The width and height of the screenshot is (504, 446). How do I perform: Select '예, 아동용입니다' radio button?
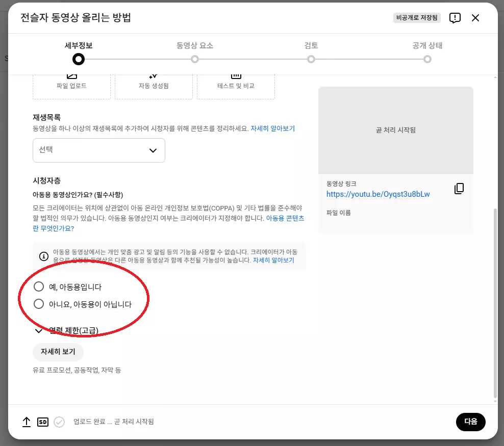[x=39, y=286]
